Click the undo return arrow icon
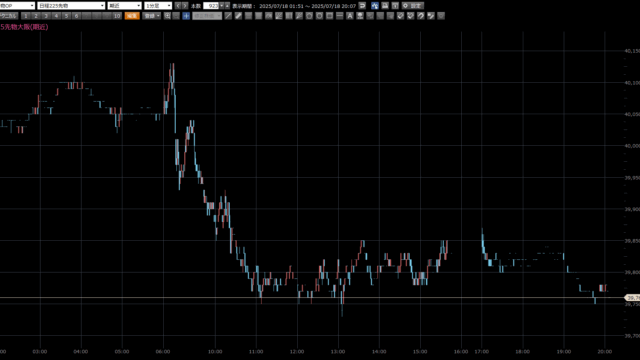The height and width of the screenshot is (360, 640). point(362,6)
